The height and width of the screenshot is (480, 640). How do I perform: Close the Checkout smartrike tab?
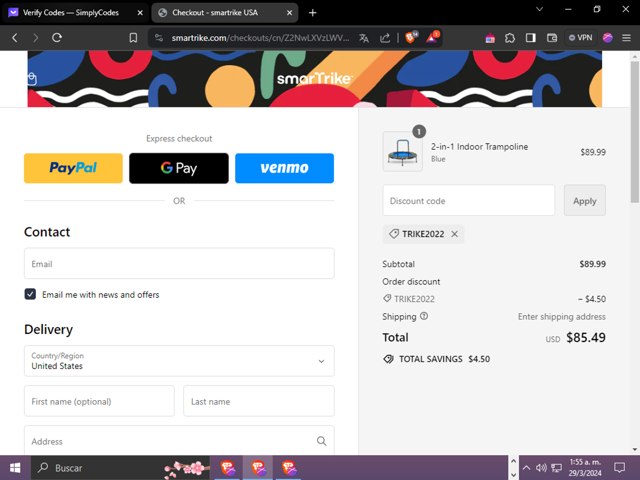coord(289,13)
